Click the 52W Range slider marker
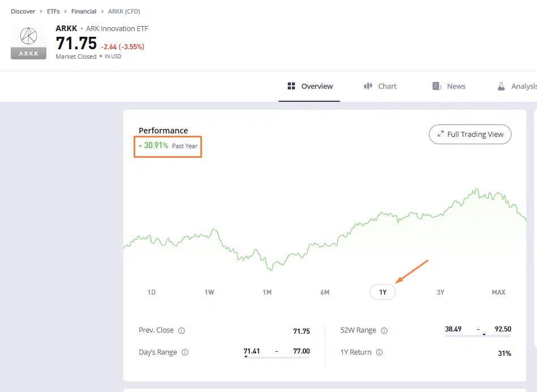537x392 pixels. tap(484, 335)
